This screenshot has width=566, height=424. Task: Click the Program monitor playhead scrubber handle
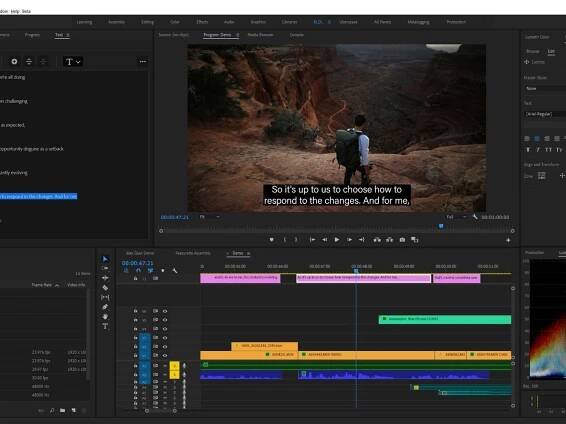pyautogui.click(x=441, y=226)
